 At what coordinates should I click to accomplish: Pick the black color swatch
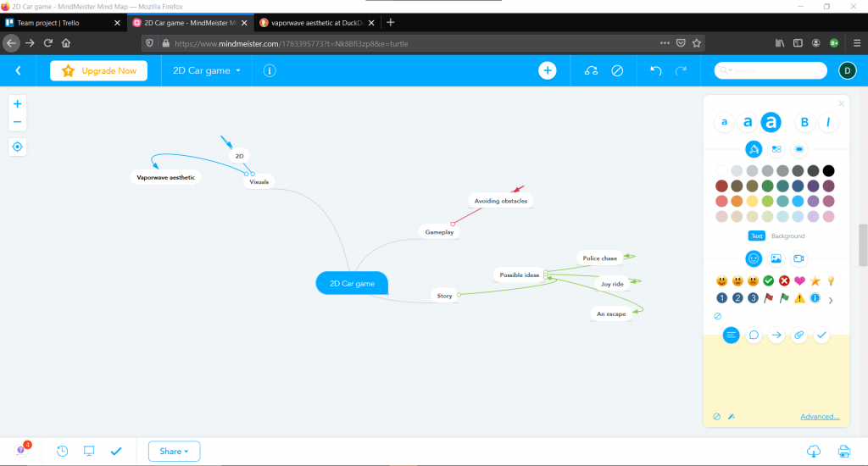point(828,171)
